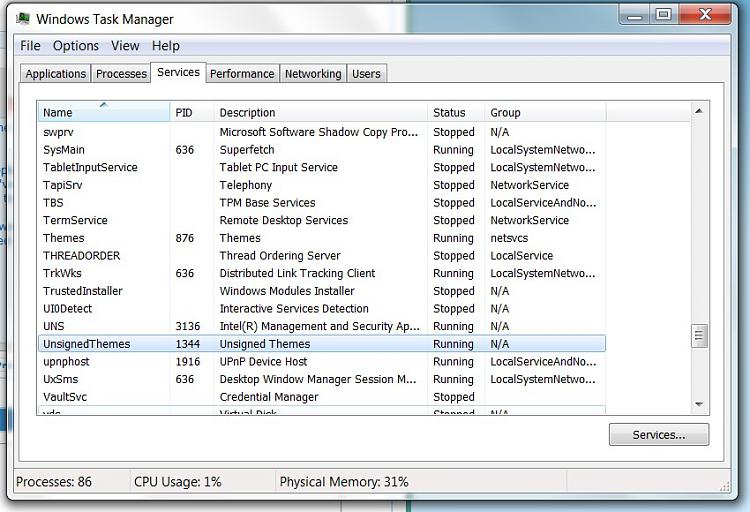Minimize the Task Manager window

634,16
